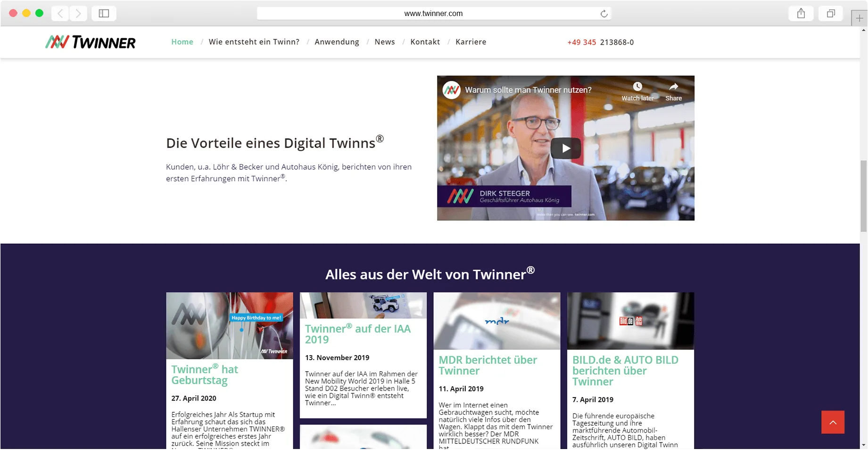Reload the page with the refresh icon
Image resolution: width=868 pixels, height=458 pixels.
(x=604, y=14)
